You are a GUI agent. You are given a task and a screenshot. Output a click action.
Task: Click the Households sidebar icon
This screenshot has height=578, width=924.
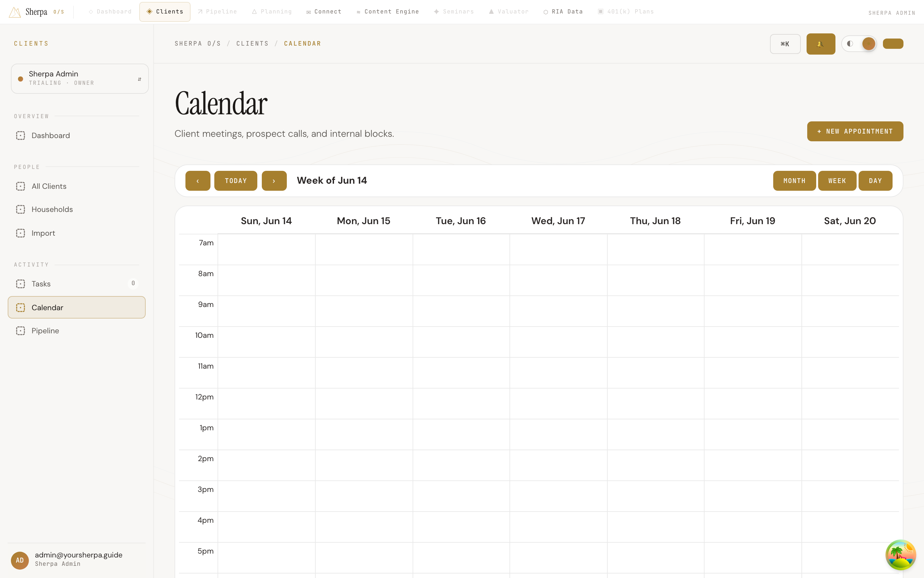click(21, 209)
